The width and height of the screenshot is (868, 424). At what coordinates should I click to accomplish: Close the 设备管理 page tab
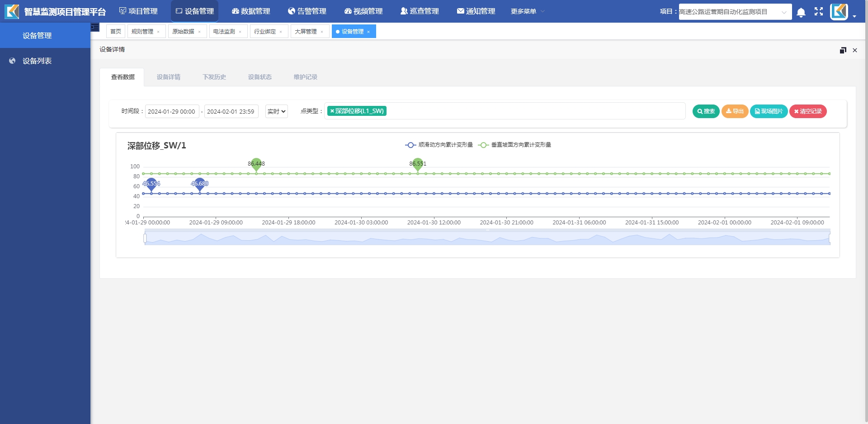pos(368,32)
